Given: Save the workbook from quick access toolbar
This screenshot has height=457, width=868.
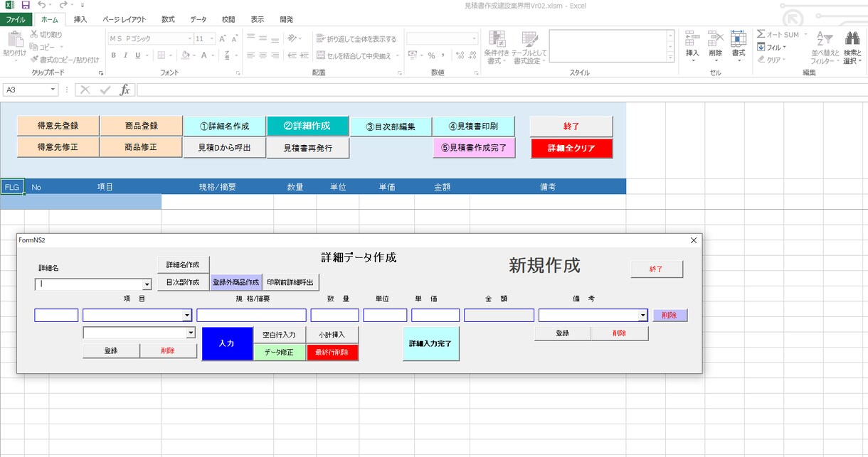Looking at the screenshot, I should pyautogui.click(x=25, y=5).
